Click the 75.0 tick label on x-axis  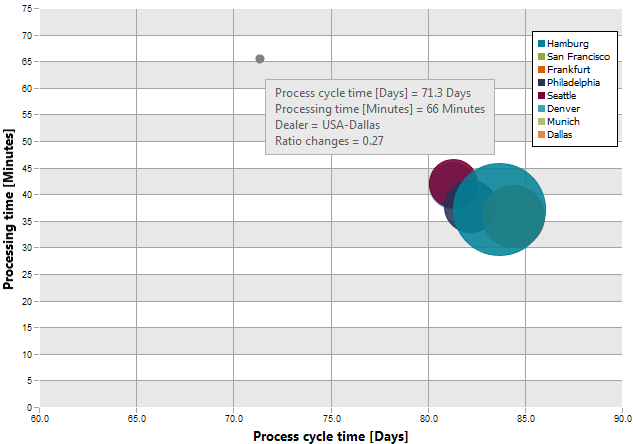[x=331, y=419]
